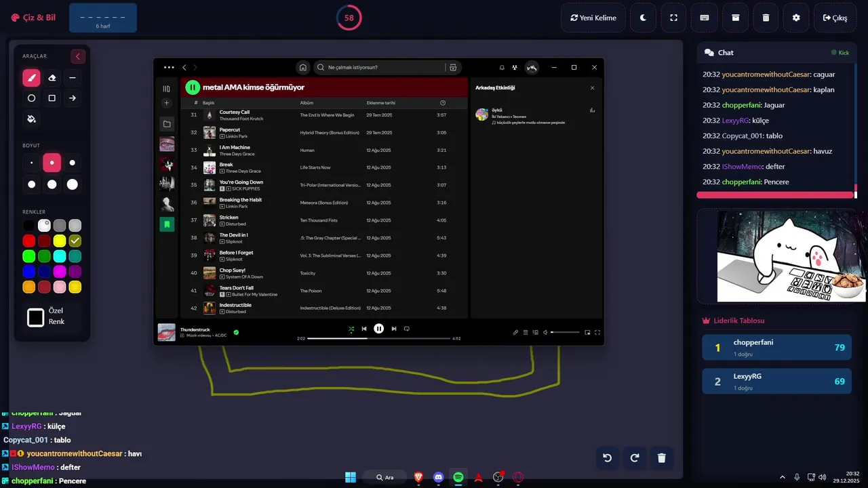Click the Yeni Kelime button
Image resolution: width=868 pixels, height=488 pixels.
pyautogui.click(x=593, y=18)
